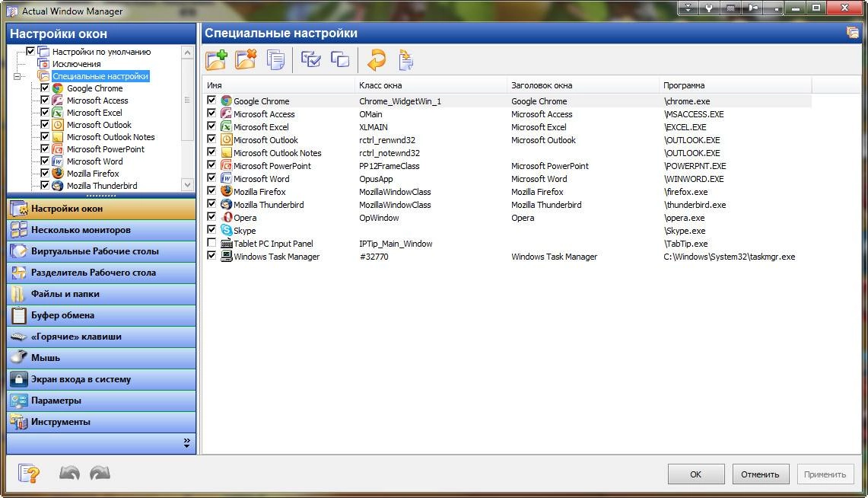Click the redo arrow icon at bottom
The height and width of the screenshot is (498, 868).
tap(100, 473)
